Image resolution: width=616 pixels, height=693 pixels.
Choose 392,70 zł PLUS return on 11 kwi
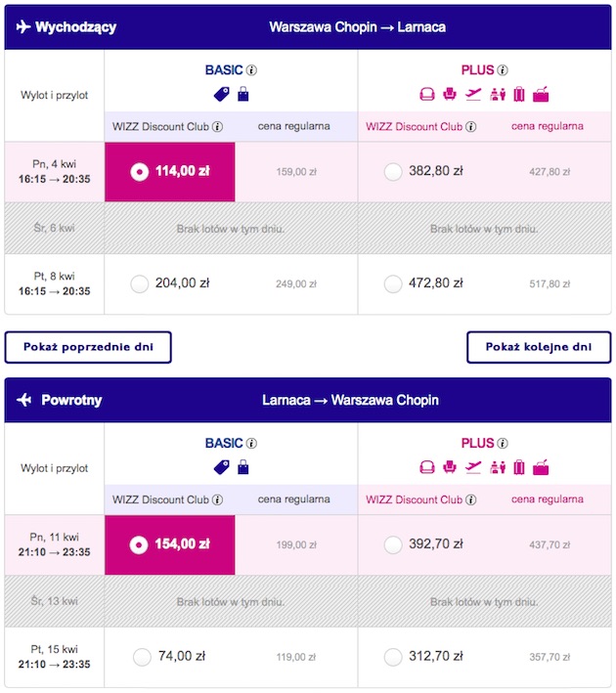[x=393, y=544]
